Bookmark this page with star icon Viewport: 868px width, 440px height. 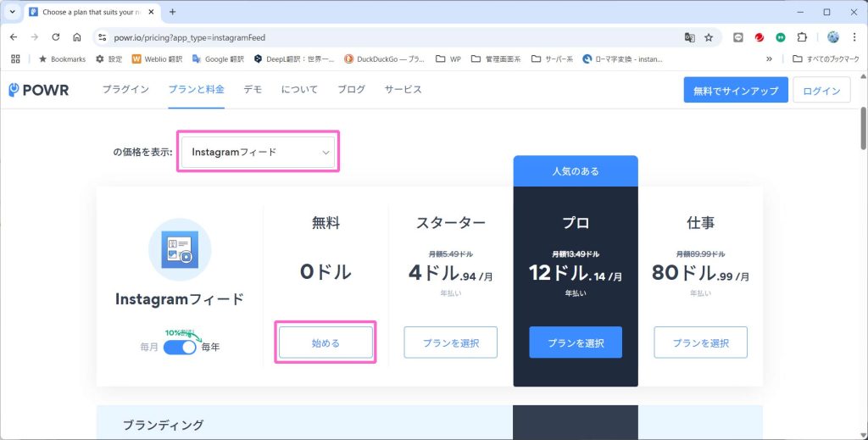pyautogui.click(x=709, y=37)
